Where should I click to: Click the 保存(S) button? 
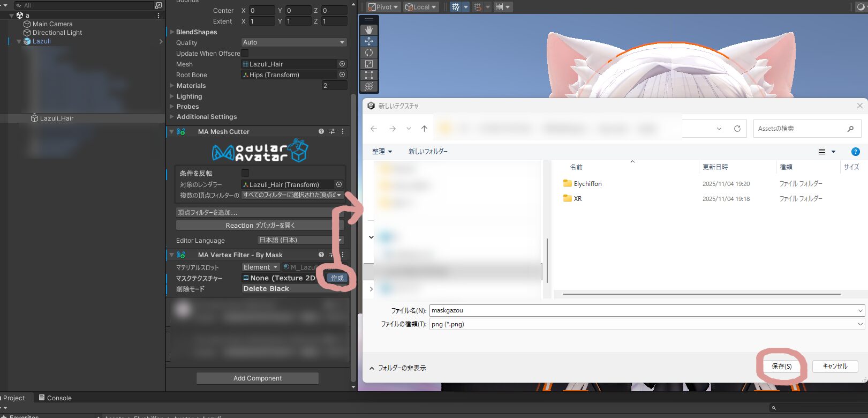tap(781, 367)
